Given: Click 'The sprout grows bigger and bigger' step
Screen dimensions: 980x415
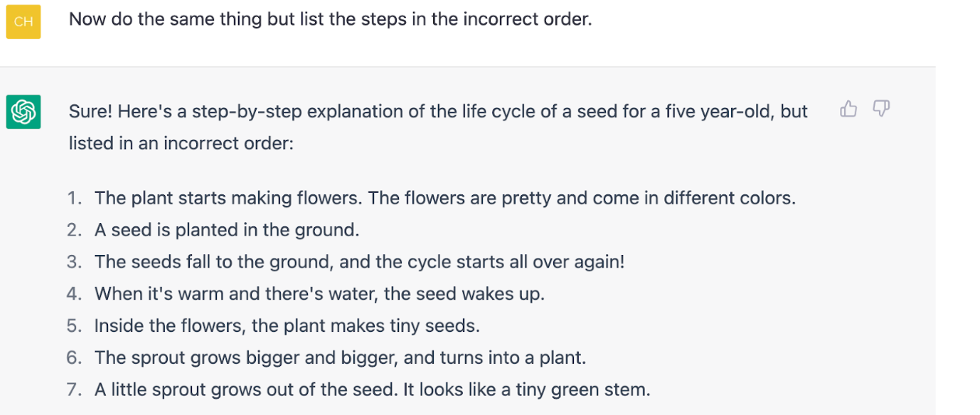Looking at the screenshot, I should coord(340,357).
